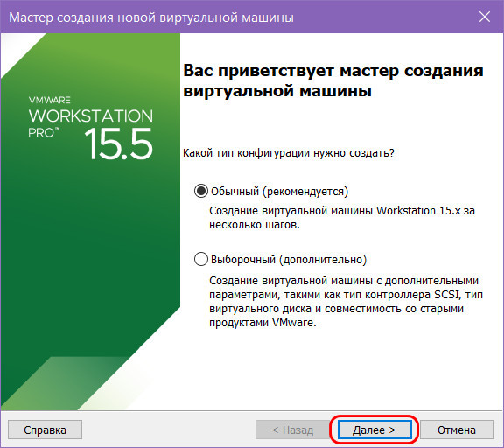504x448 pixels.
Task: Click the Обычный (рекомендуется) option label text
Action: 279,192
